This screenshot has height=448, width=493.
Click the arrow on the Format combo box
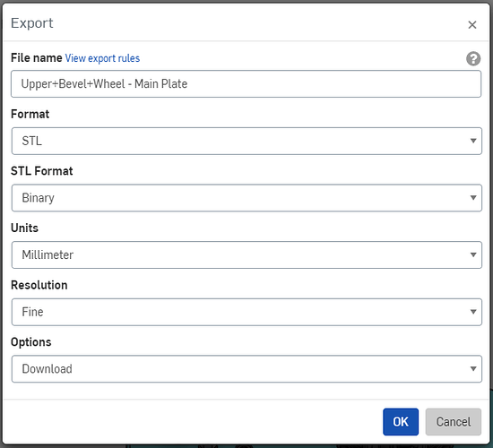(x=473, y=141)
